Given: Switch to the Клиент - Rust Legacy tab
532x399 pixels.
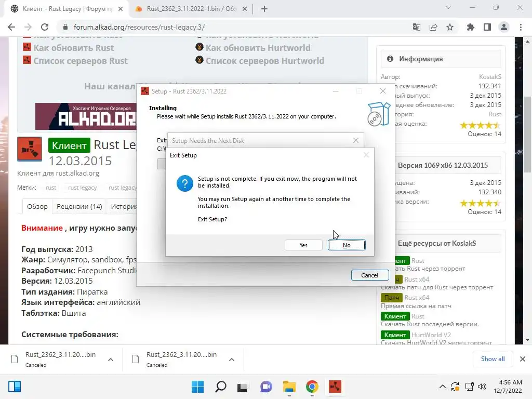Looking at the screenshot, I should (66, 9).
